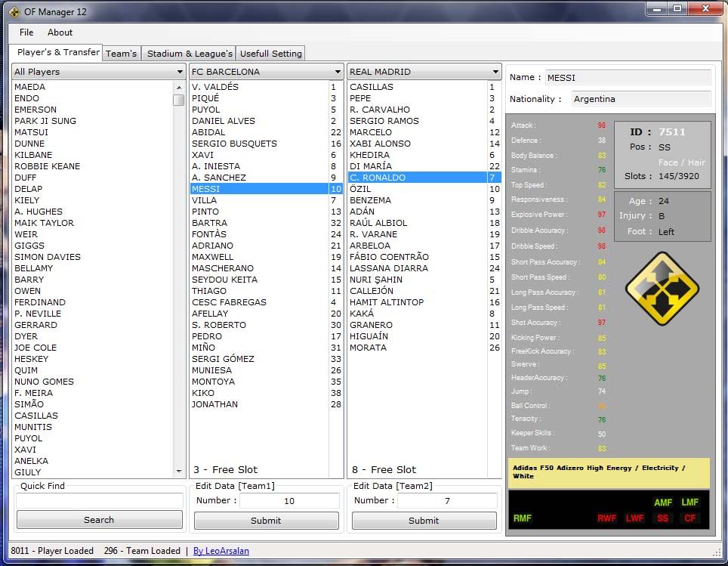Open the File menu
728x566 pixels.
(26, 32)
